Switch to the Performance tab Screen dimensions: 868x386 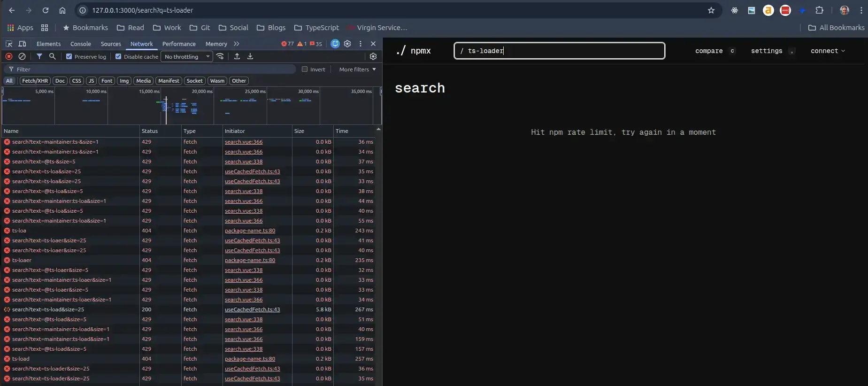coord(179,44)
